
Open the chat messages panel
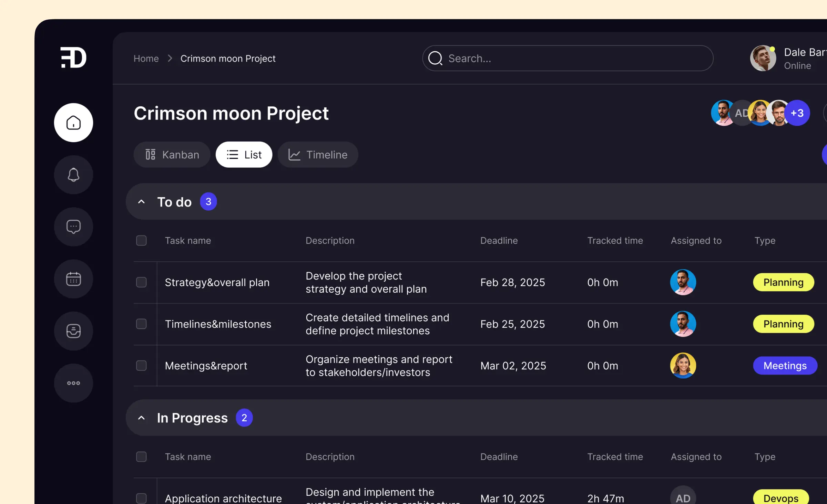tap(73, 227)
